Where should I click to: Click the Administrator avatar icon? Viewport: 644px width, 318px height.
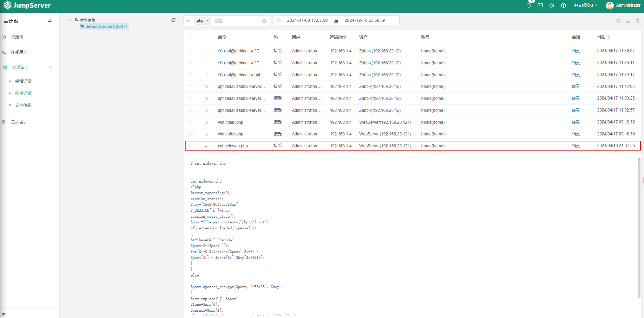tap(610, 5)
